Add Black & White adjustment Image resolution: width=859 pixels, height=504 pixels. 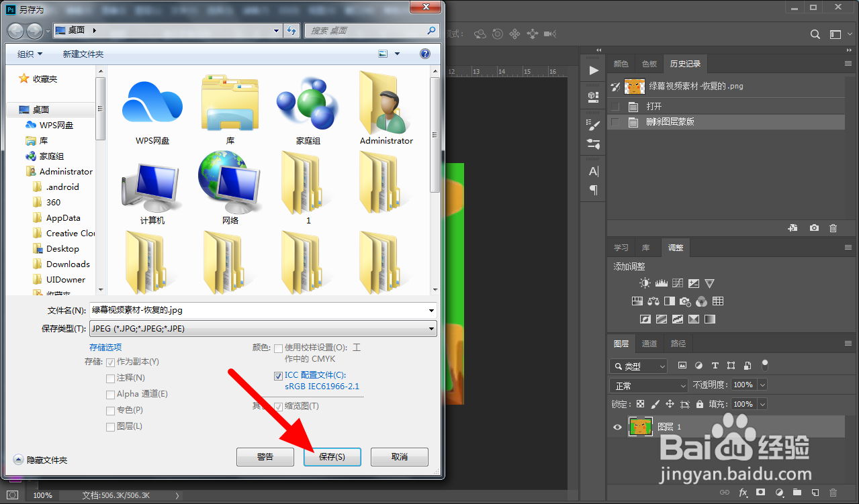click(x=670, y=301)
